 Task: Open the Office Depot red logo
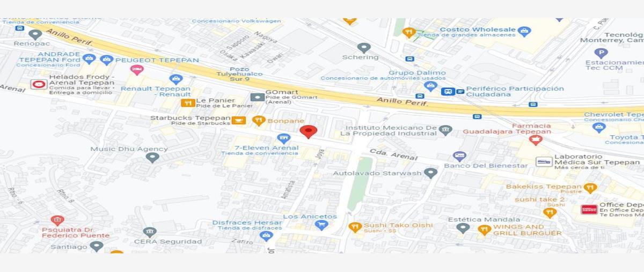pos(589,209)
